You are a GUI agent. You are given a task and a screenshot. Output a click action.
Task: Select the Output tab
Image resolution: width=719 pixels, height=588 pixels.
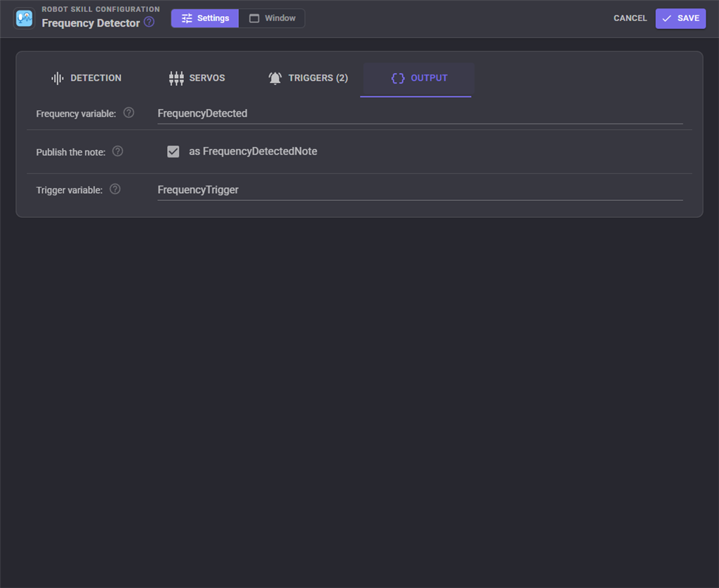418,78
